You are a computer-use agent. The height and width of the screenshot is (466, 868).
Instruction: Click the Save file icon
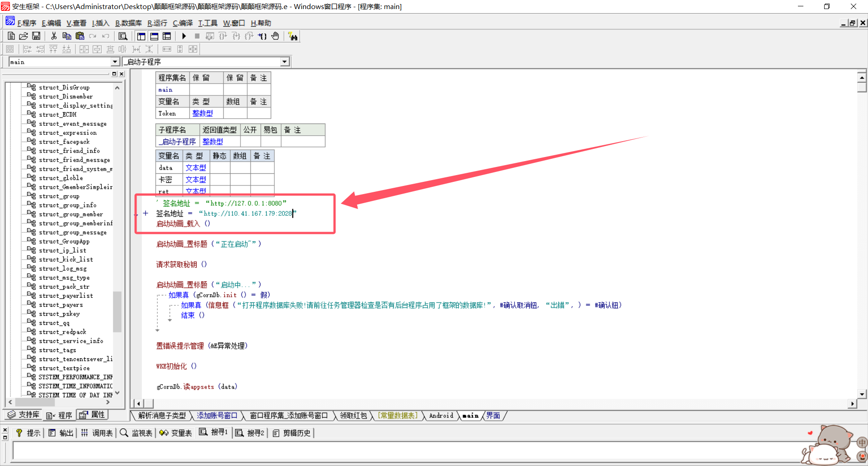(36, 36)
